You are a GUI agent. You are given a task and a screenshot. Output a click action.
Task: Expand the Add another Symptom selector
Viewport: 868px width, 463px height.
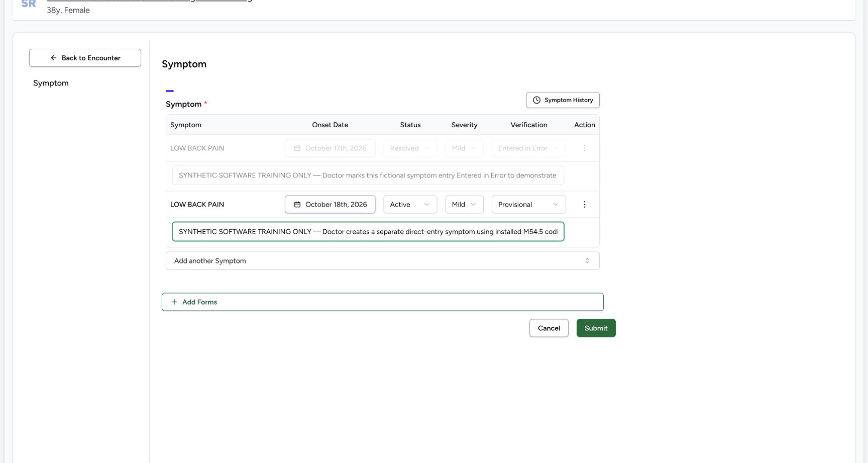pyautogui.click(x=383, y=261)
